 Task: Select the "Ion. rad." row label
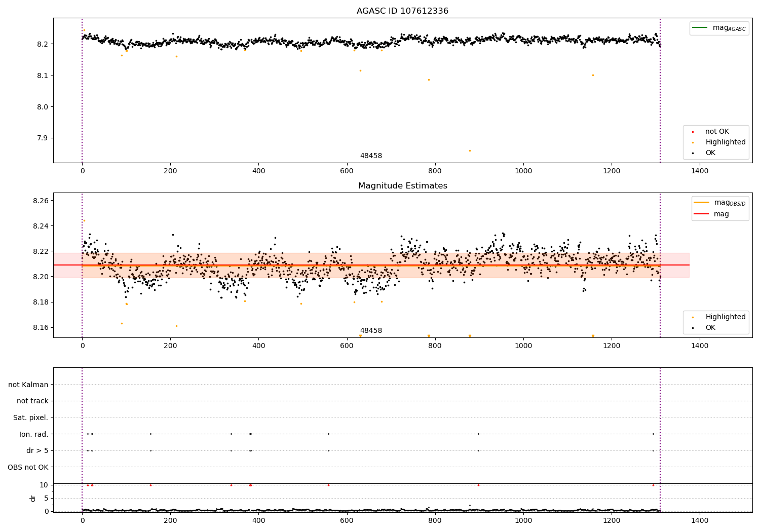pos(34,434)
